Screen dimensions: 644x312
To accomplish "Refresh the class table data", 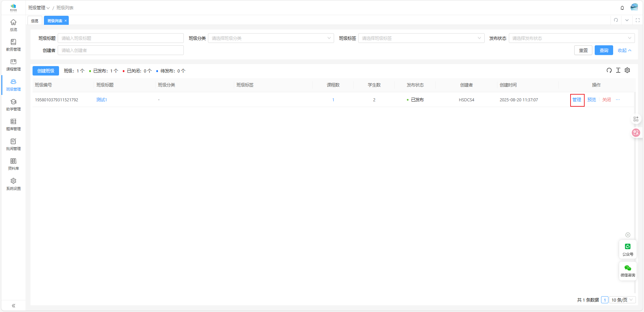I will tap(609, 70).
